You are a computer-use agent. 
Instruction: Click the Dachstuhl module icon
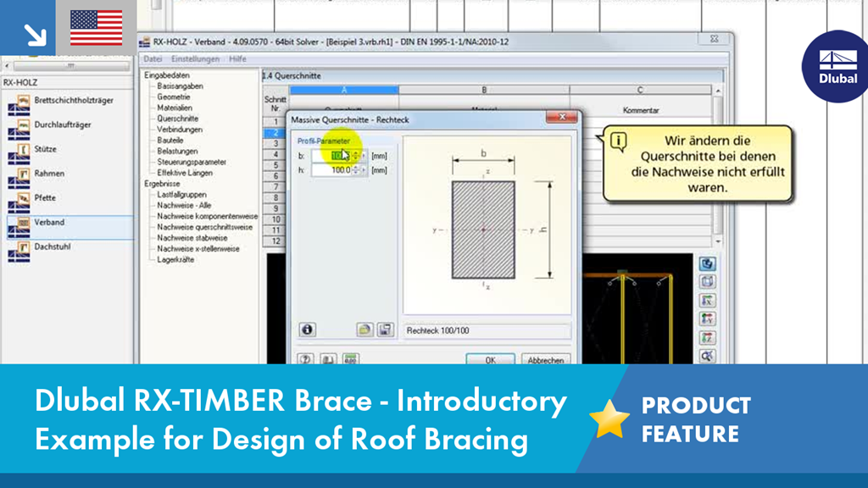tap(19, 251)
